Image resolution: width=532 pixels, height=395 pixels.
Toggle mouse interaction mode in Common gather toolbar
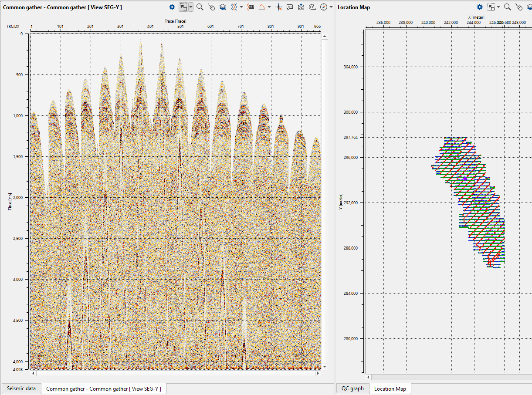tap(211, 7)
